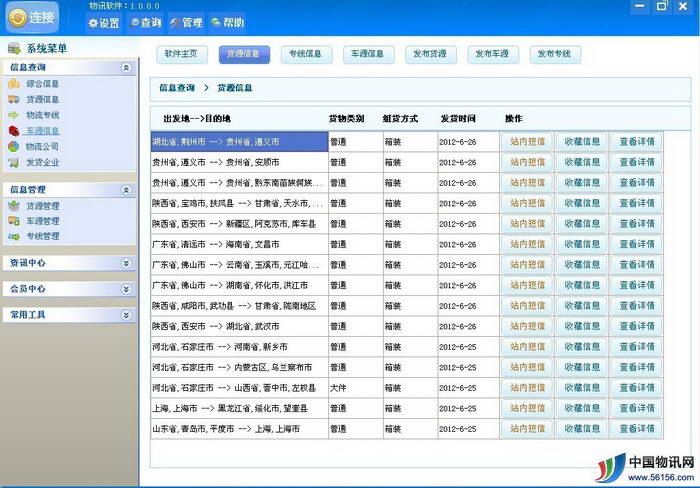Open 货源管理 in the sidebar
This screenshot has width=700, height=488.
[x=42, y=206]
